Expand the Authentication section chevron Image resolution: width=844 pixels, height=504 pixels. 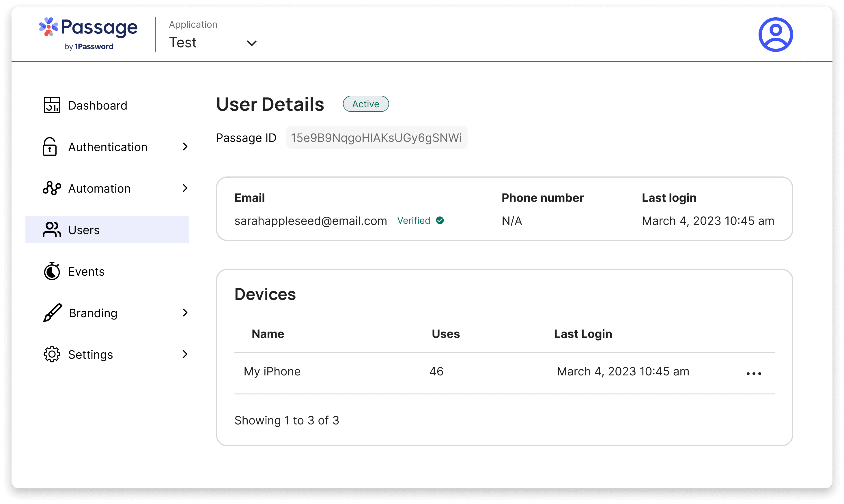coord(185,147)
